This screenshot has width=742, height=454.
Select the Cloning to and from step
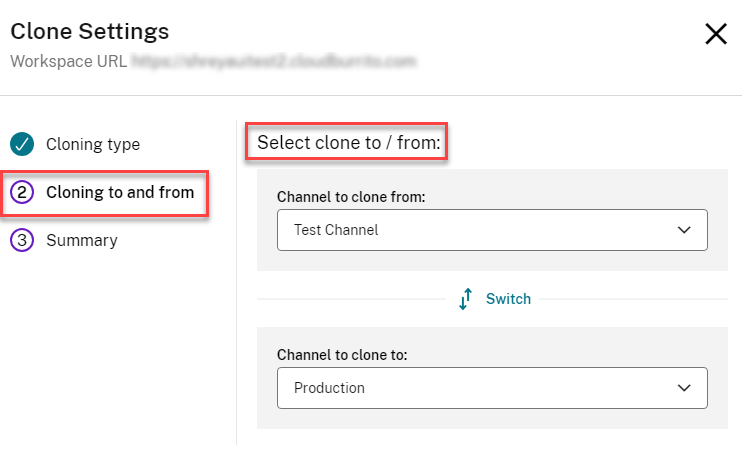click(x=119, y=192)
